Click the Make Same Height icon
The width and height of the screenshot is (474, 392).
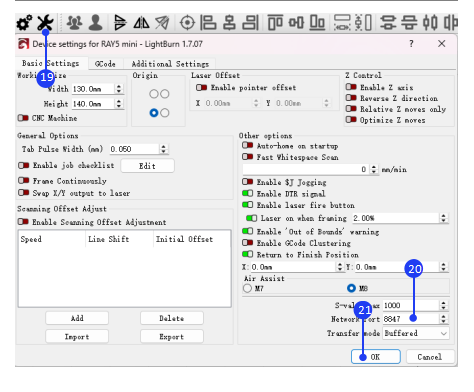click(363, 23)
